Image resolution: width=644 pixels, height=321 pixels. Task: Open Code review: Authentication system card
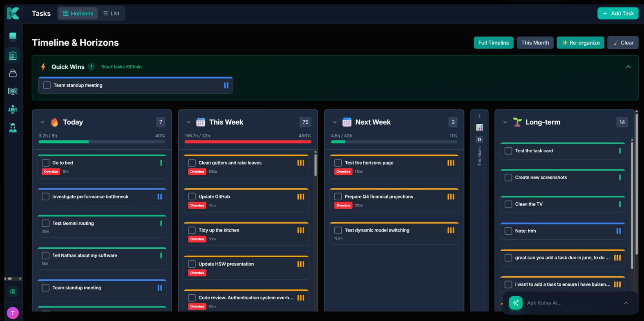pos(246,301)
